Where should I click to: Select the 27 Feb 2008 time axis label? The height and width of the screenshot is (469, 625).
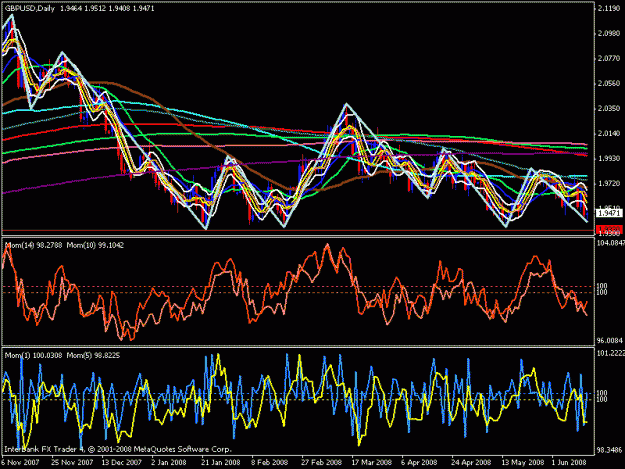(x=321, y=462)
